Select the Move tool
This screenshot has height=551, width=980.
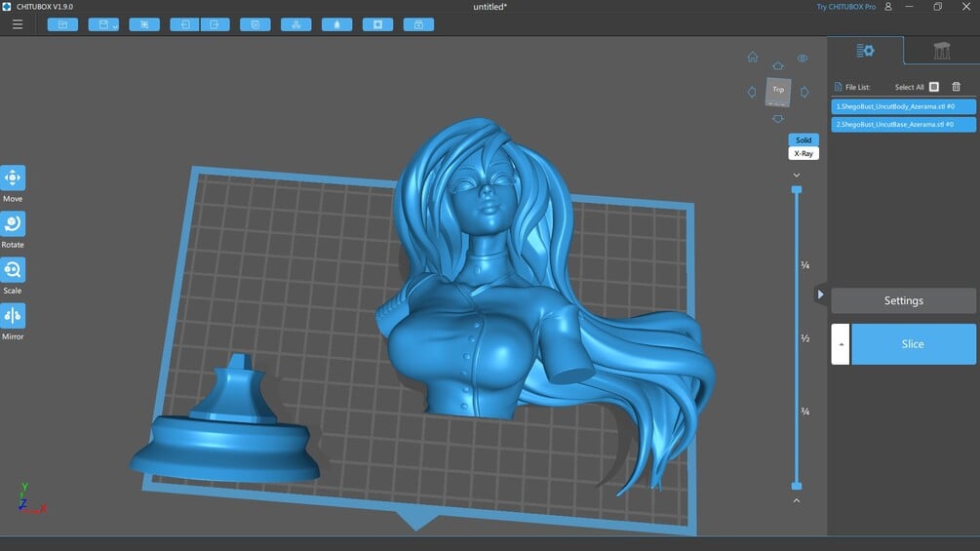[x=13, y=178]
